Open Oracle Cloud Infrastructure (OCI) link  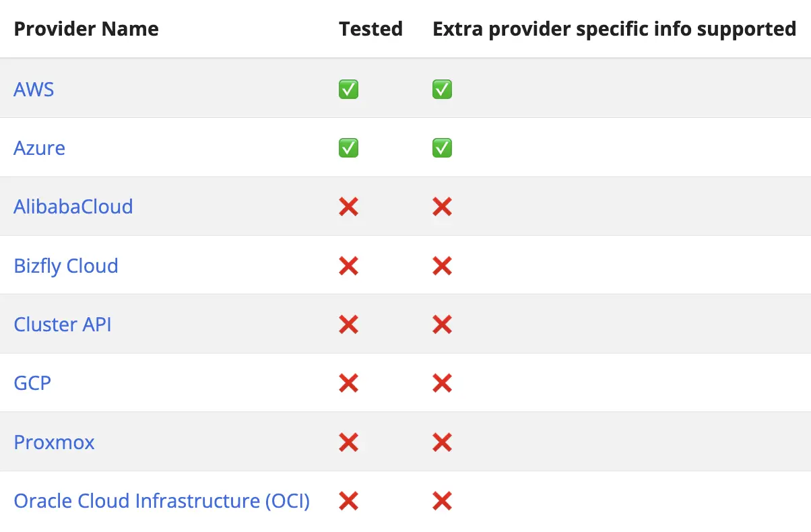click(162, 501)
